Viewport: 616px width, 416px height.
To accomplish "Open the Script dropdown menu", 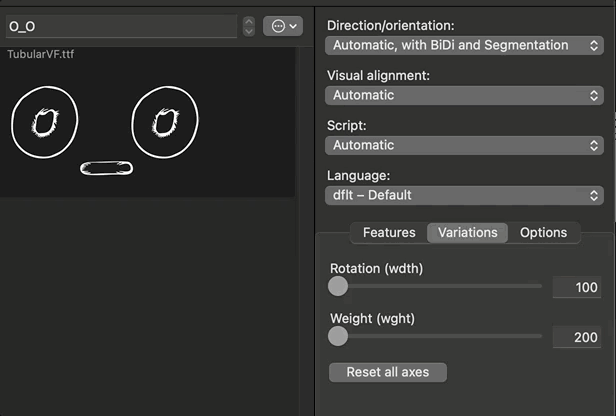I will [x=464, y=145].
